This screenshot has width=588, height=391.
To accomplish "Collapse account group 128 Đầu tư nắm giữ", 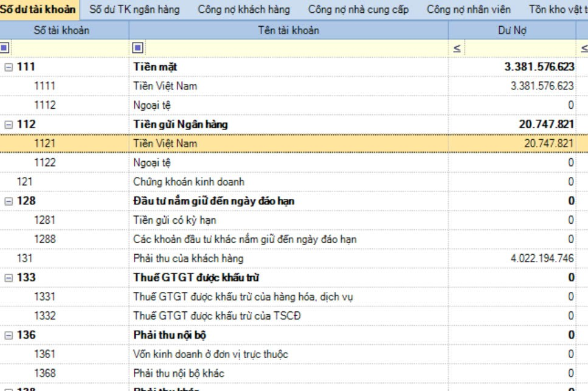I will point(9,201).
